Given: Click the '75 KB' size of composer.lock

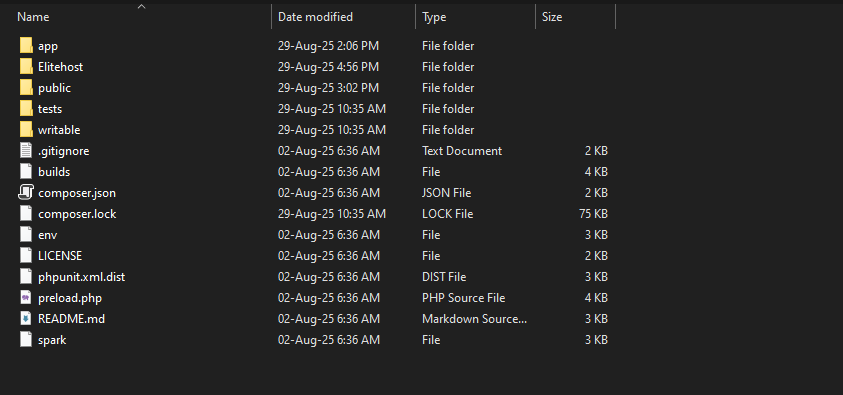Looking at the screenshot, I should (x=594, y=214).
